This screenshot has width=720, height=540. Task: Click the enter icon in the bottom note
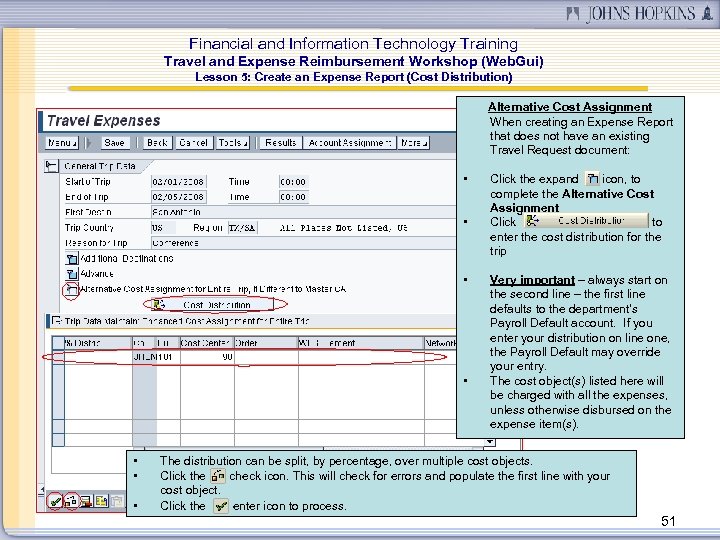coord(221,506)
